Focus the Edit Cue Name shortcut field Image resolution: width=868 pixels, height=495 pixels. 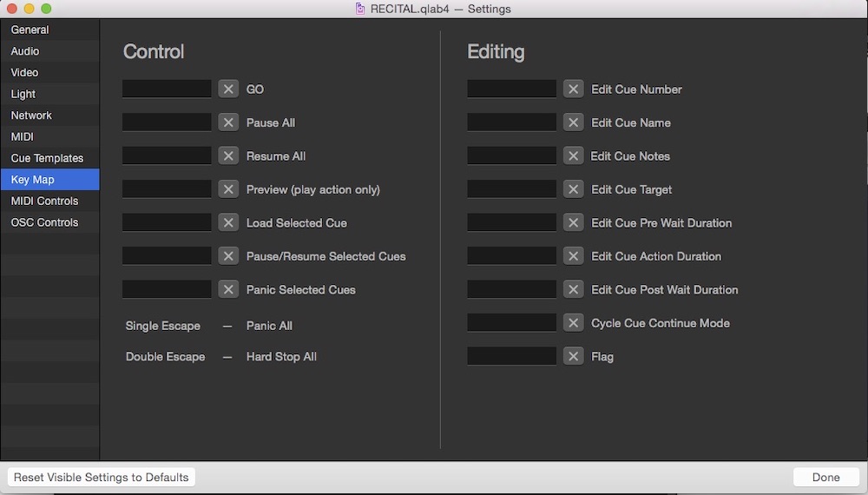point(511,122)
